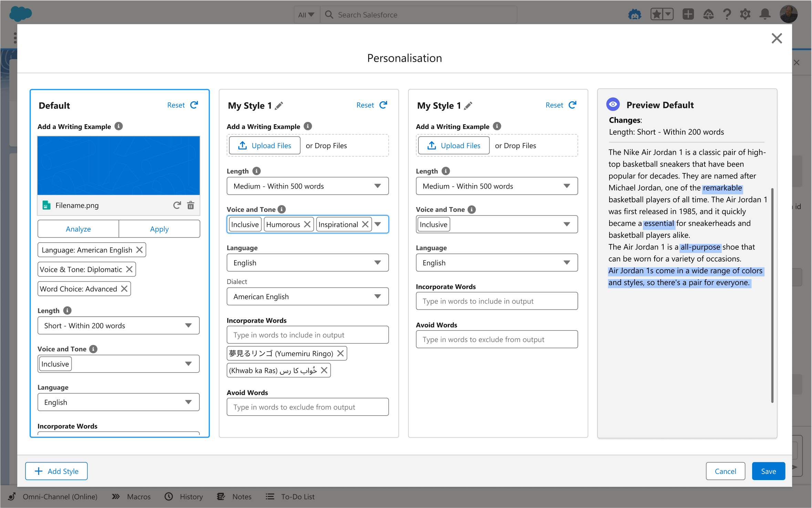Remove the Yumemiru Ringo word tag
Screen dimensions: 812x508
[x=340, y=353]
